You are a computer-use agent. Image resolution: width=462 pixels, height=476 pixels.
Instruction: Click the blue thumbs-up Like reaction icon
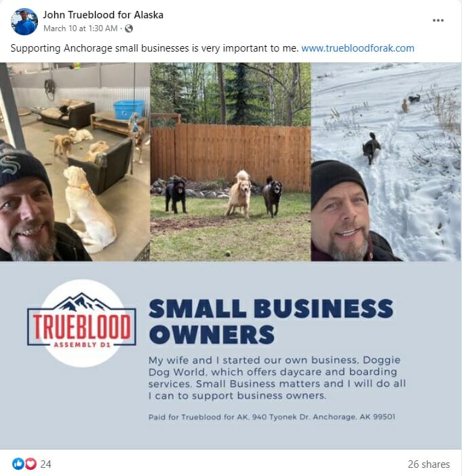(18, 464)
